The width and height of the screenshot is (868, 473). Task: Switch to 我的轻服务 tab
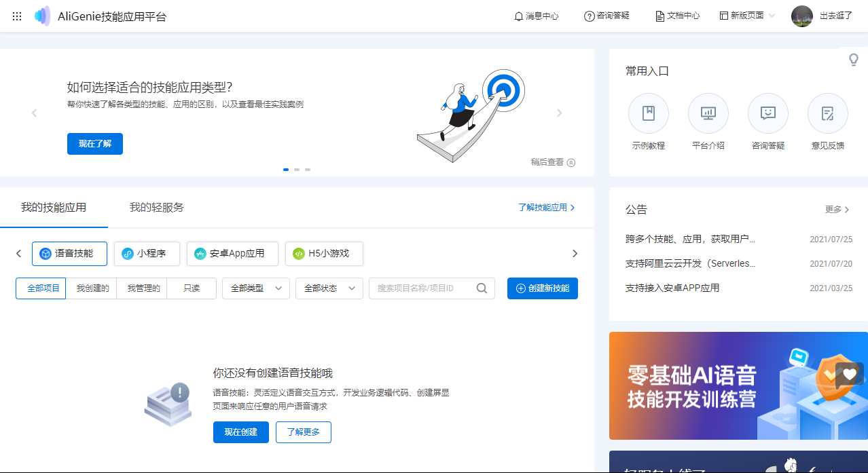pos(157,208)
